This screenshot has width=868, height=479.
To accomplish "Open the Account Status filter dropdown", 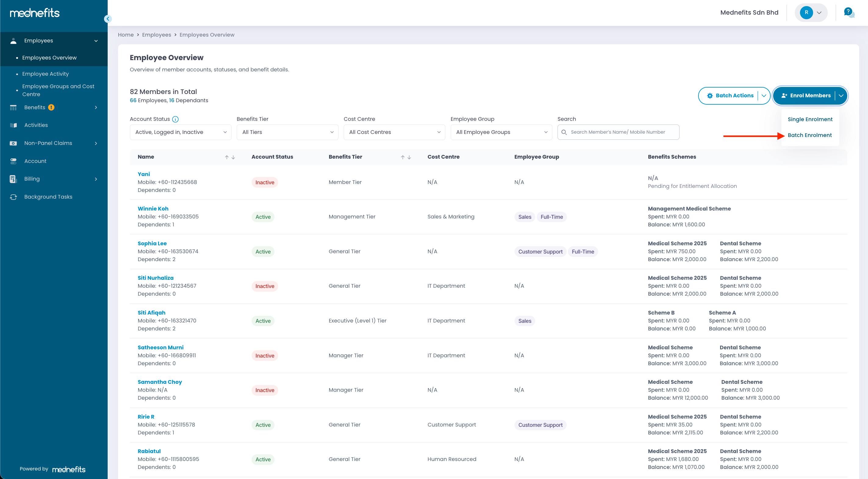I will (180, 132).
